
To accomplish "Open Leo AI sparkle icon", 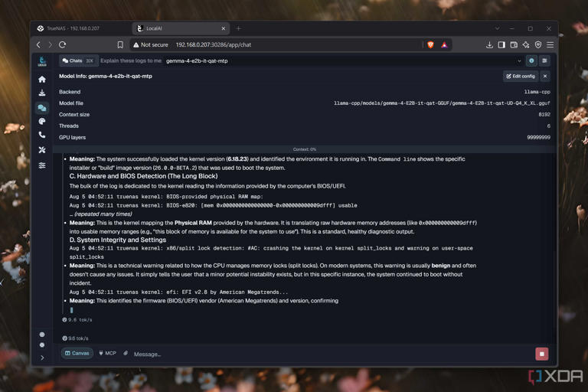I will tap(526, 45).
